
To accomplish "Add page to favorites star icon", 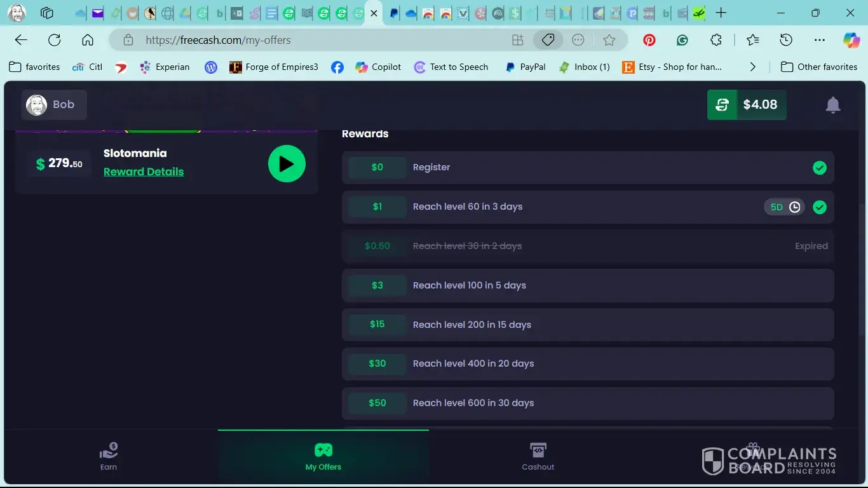I will click(609, 40).
